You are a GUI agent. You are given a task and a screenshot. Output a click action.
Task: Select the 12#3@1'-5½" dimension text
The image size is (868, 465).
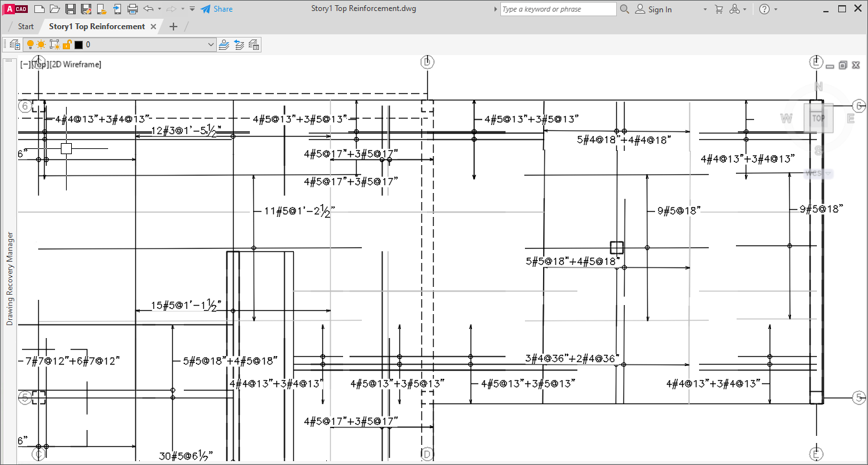click(186, 130)
